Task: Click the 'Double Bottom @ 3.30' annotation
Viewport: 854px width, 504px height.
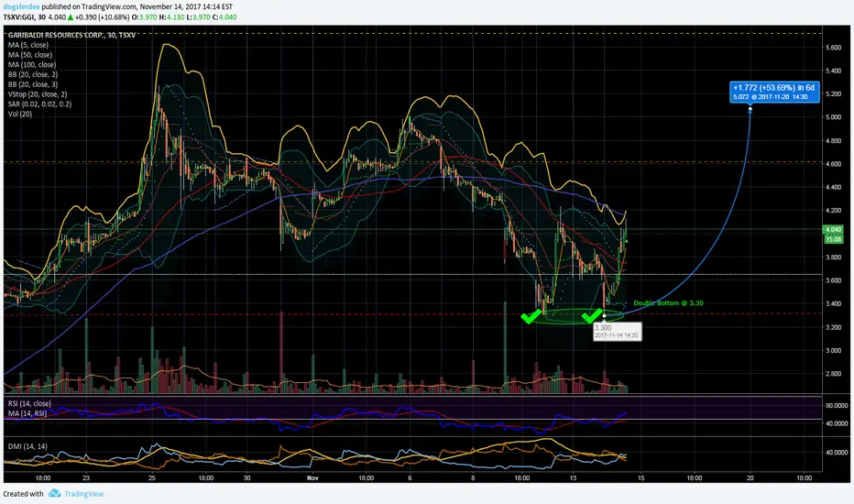Action: [x=668, y=303]
